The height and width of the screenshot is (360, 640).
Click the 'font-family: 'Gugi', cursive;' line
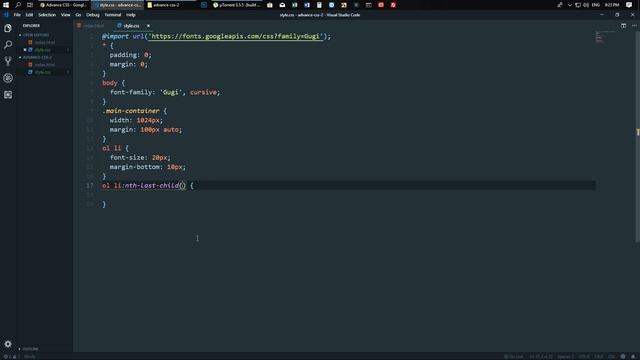(x=165, y=92)
